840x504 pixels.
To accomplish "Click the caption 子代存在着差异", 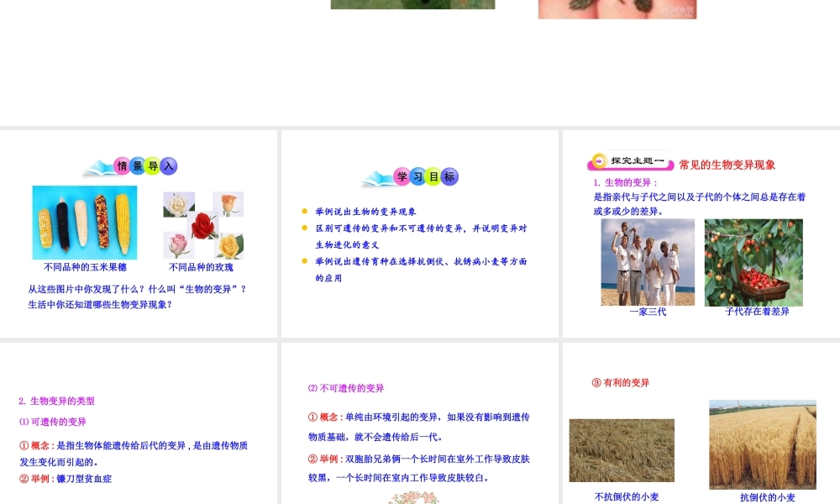I will 757,311.
